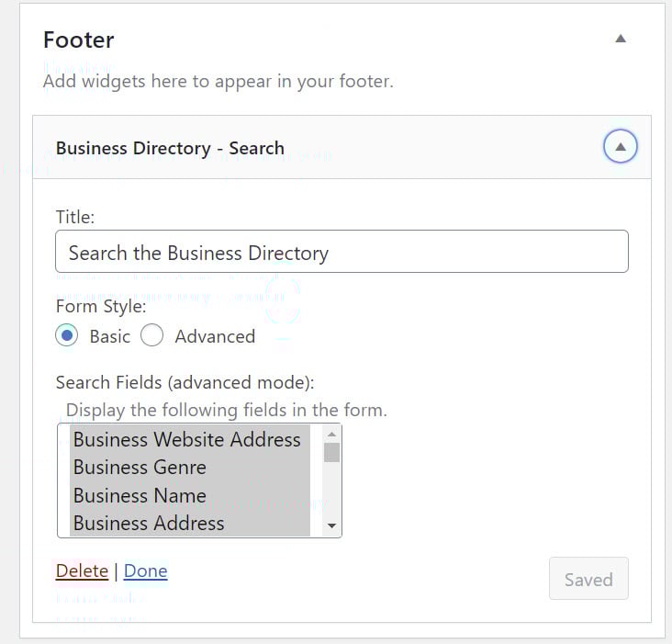Select Business Address in list

(x=189, y=523)
